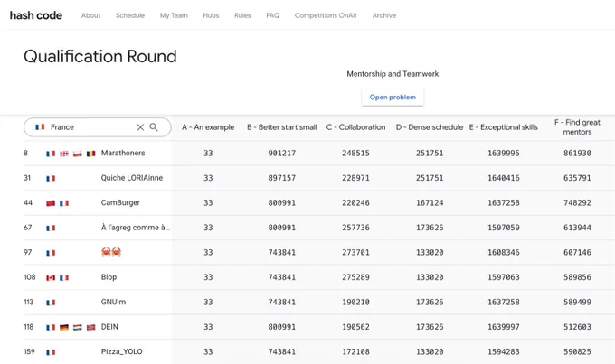Screen dimensions: 615x364
Task: Click the Moroccan flag in CamBurger row
Action: click(x=51, y=203)
